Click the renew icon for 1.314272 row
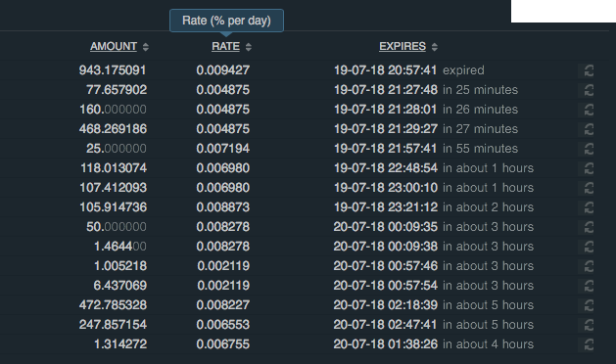Image resolution: width=616 pixels, height=364 pixels. click(589, 344)
